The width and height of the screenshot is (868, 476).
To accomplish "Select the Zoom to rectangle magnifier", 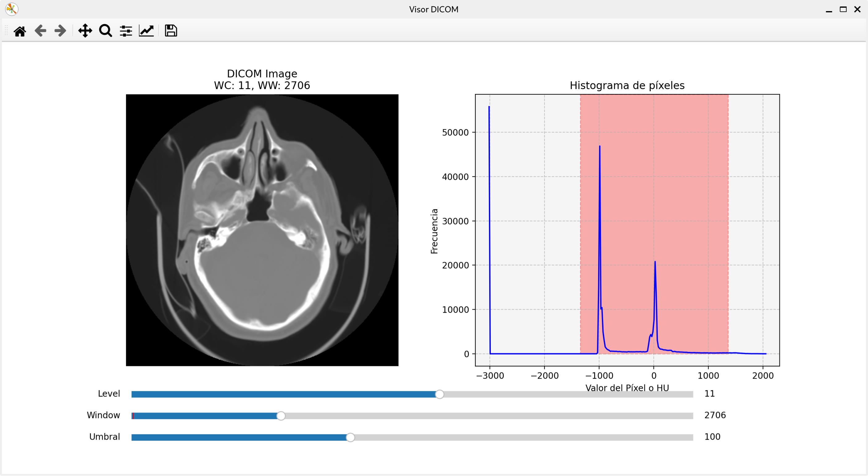I will tap(106, 31).
